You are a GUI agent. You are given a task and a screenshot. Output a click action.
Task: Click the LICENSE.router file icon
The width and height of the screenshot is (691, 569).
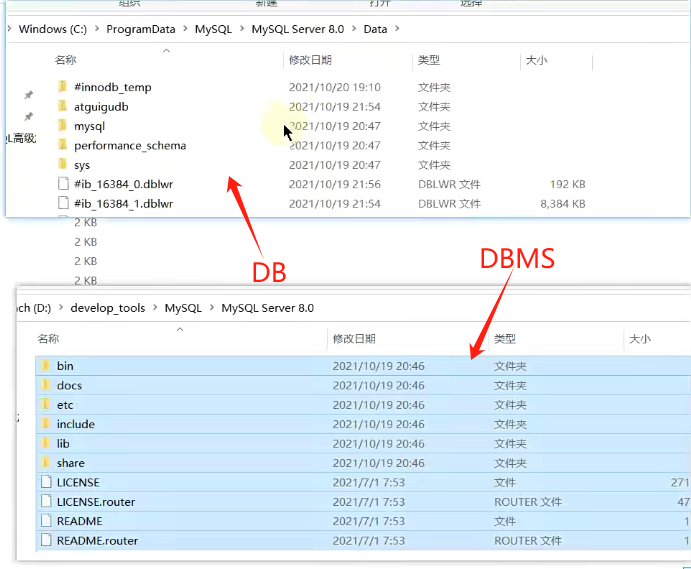(46, 501)
